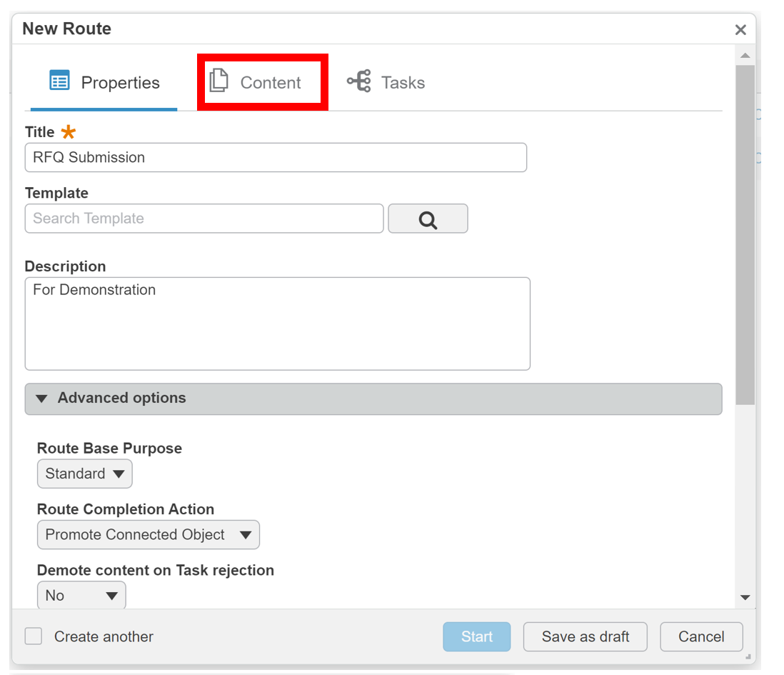Click the Tasks workflow icon
Screen dimensions: 784x675
pyautogui.click(x=359, y=81)
